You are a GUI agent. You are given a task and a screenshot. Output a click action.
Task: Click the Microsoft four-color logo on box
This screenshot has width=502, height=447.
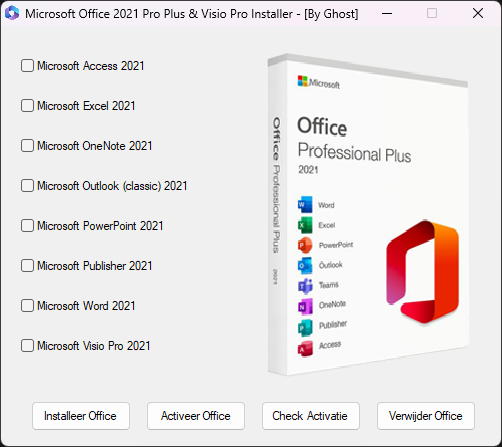tap(303, 81)
